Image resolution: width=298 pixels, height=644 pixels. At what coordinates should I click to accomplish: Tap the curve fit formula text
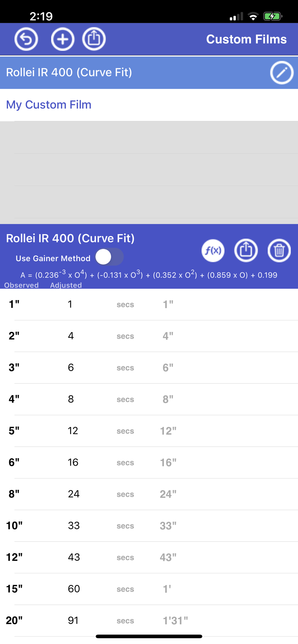click(149, 275)
